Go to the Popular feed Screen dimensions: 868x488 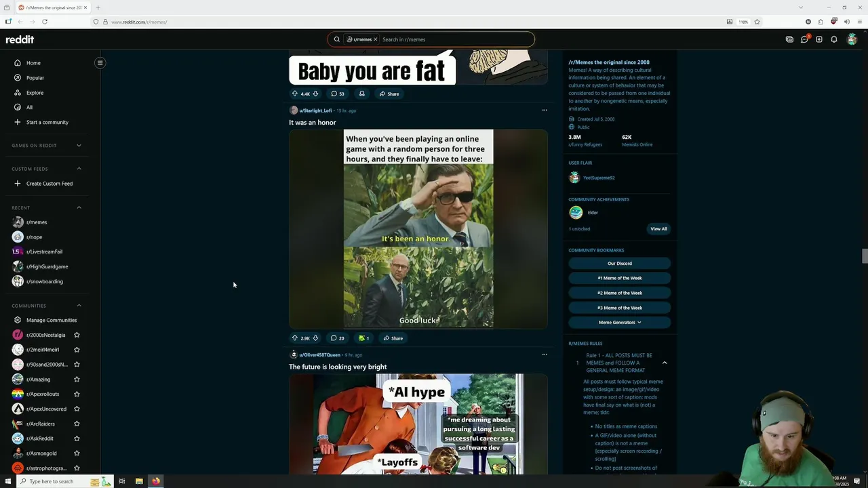pyautogui.click(x=35, y=78)
